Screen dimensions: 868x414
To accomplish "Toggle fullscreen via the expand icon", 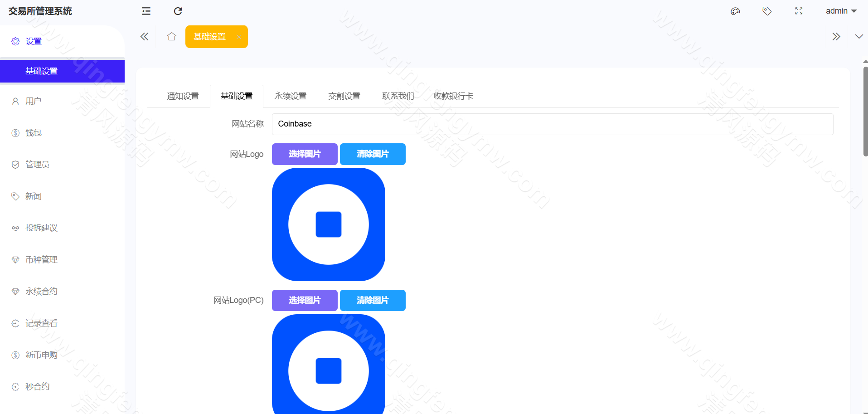I will click(799, 11).
